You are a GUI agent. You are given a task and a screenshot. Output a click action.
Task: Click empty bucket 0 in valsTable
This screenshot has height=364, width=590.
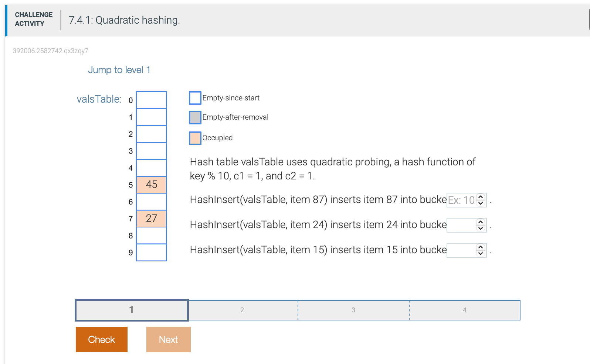click(152, 100)
